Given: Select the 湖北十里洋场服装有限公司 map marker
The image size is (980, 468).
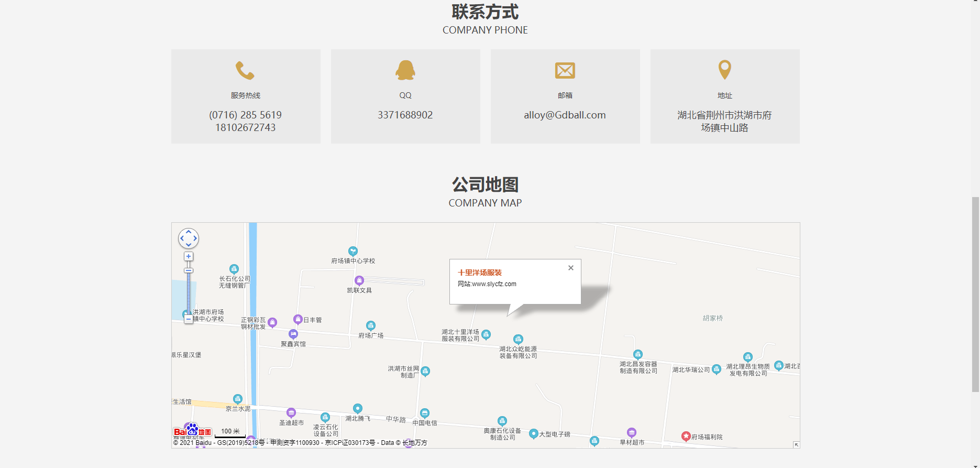Looking at the screenshot, I should (x=486, y=334).
